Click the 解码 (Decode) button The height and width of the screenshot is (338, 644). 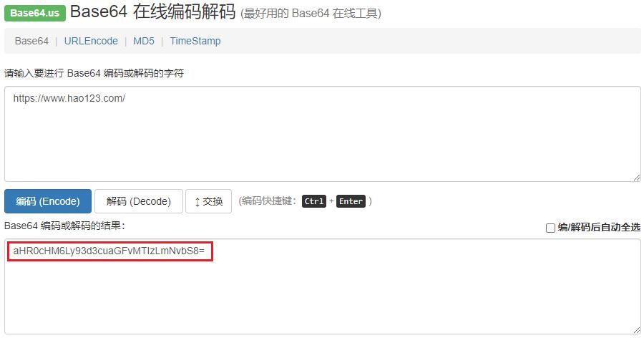pyautogui.click(x=138, y=201)
